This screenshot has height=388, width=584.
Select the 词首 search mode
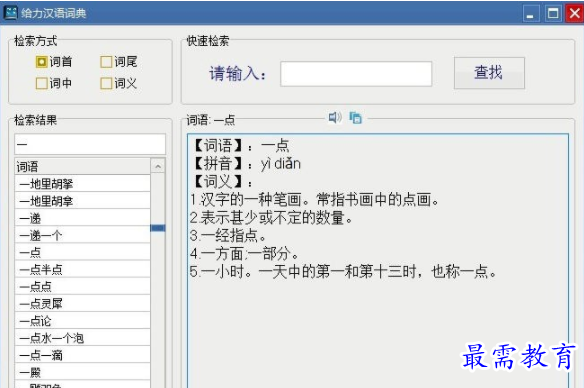54,62
